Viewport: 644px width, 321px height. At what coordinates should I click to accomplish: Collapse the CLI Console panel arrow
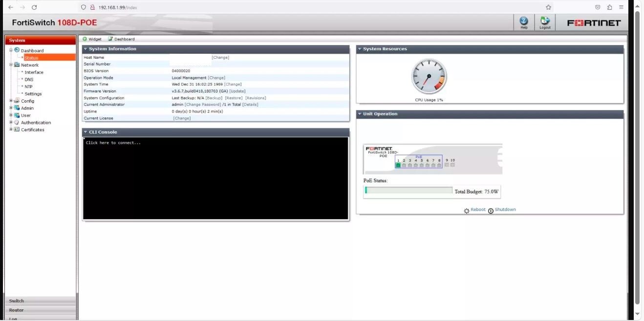click(x=86, y=132)
